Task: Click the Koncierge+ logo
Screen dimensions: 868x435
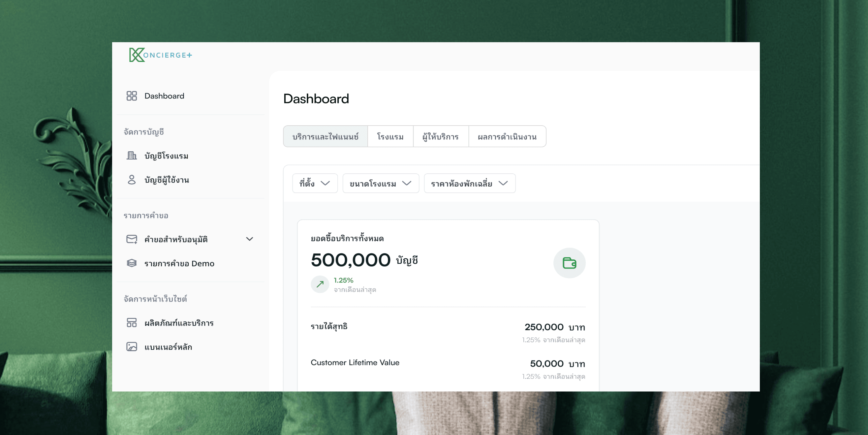Action: [160, 55]
